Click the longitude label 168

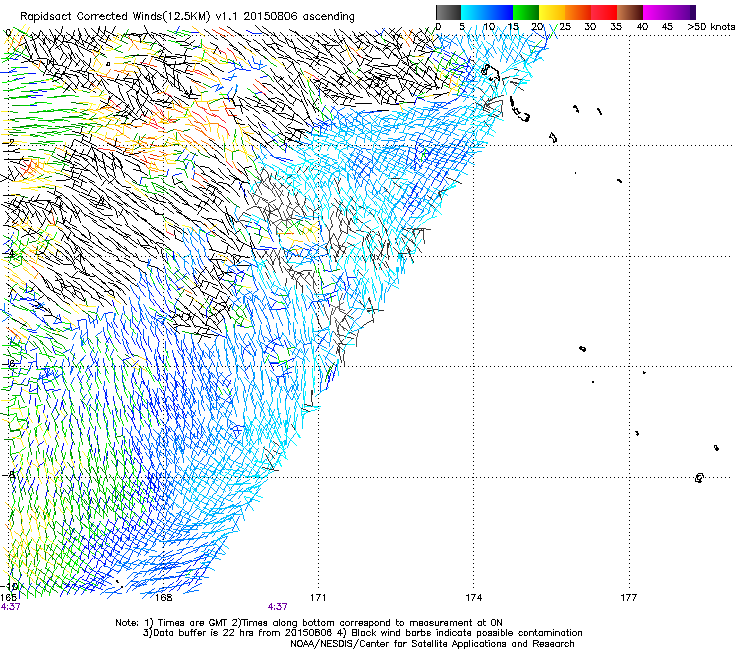[x=164, y=598]
